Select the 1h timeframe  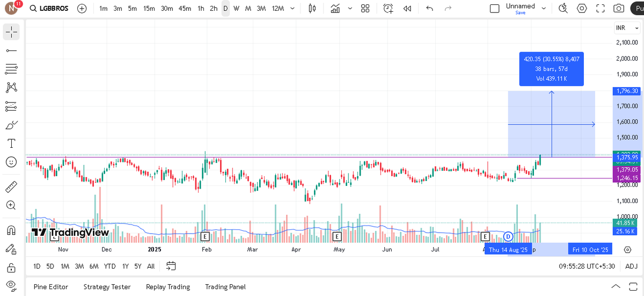click(201, 9)
